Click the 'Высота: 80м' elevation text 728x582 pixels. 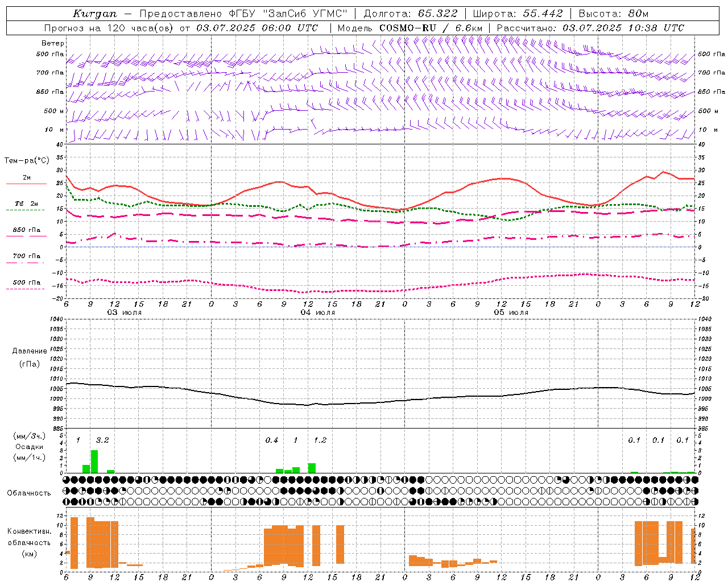tap(614, 14)
